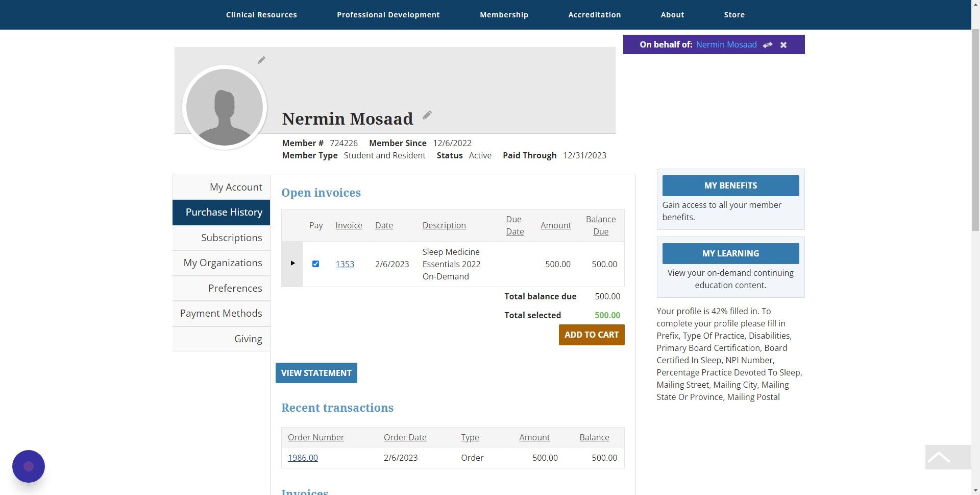Sort transactions by Order Number
Viewport: 980px width, 495px height.
point(316,437)
